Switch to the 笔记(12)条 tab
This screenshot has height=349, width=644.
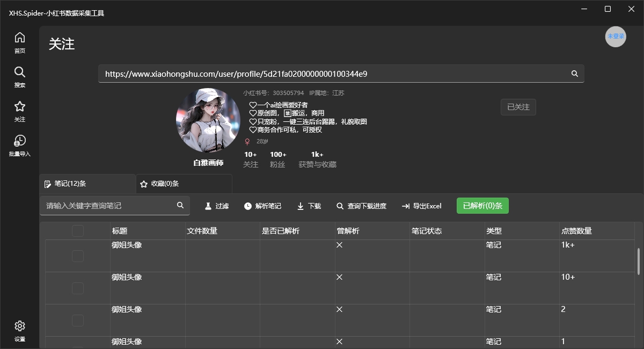pyautogui.click(x=87, y=184)
